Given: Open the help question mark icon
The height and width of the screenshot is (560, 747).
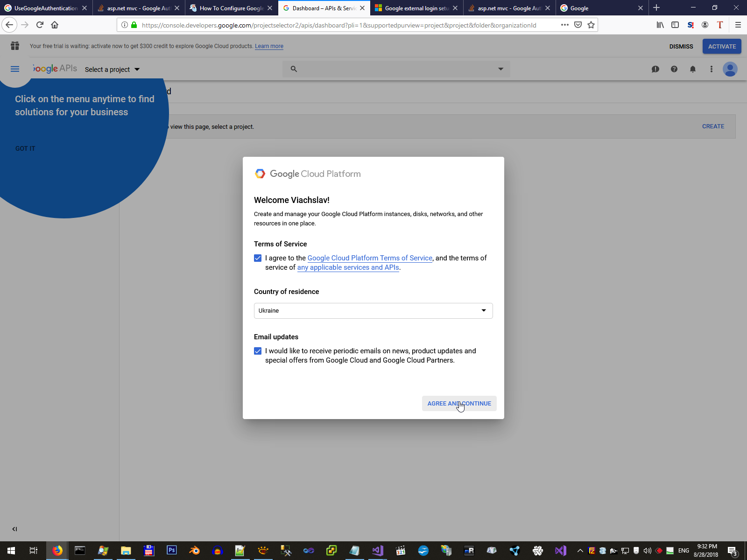Looking at the screenshot, I should [x=674, y=69].
